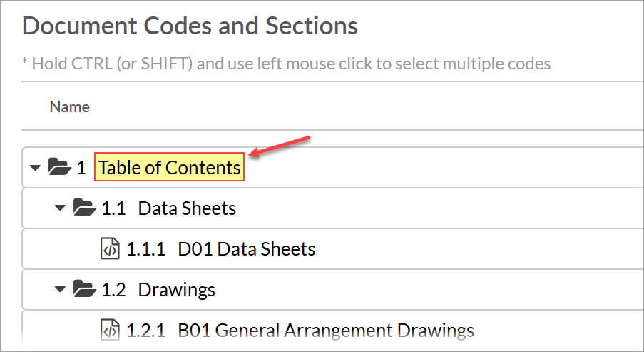Click the Document Codes and Sections heading

[x=190, y=26]
